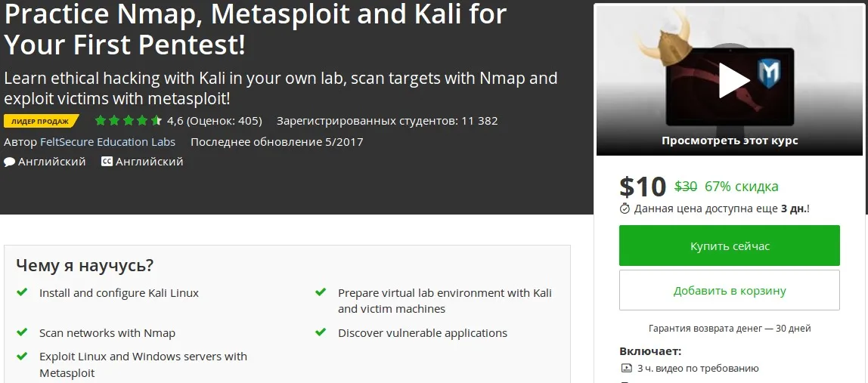Click the speech bubble language icon

[x=9, y=162]
